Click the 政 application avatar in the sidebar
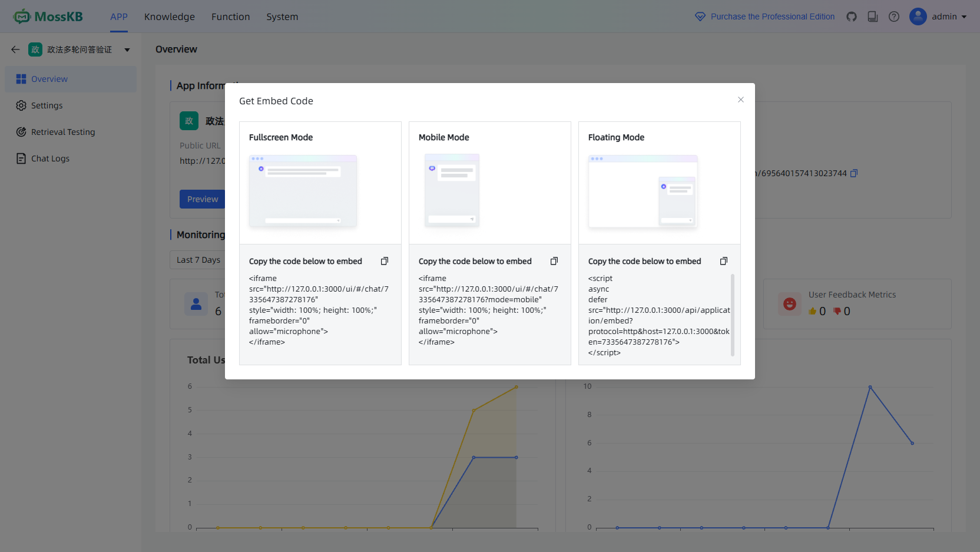 tap(35, 49)
